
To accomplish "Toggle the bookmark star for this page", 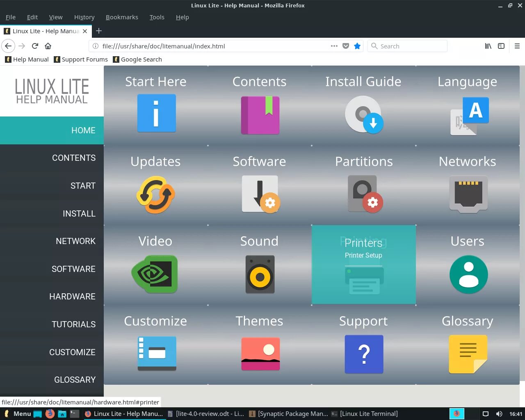I will click(x=357, y=46).
